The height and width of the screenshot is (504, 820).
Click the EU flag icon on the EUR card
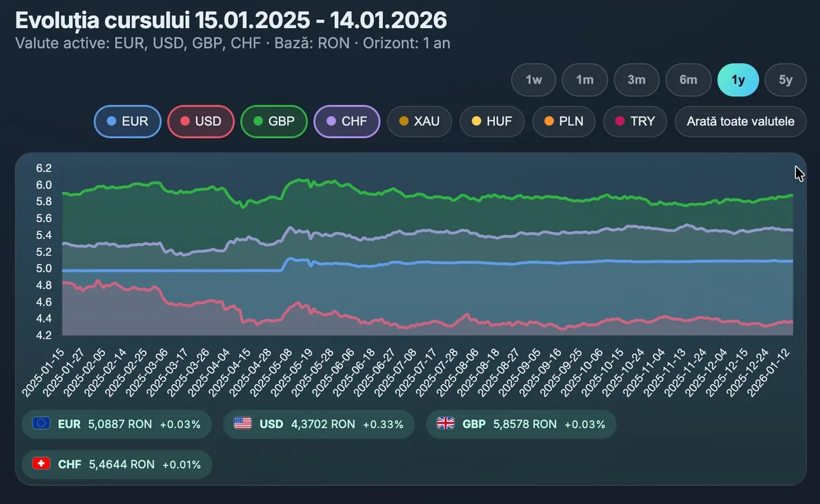(x=42, y=423)
